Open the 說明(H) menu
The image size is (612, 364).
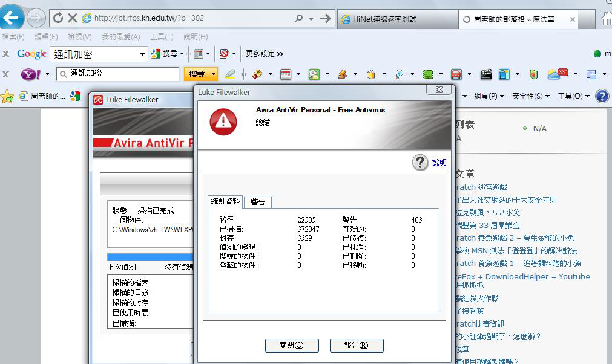point(196,37)
